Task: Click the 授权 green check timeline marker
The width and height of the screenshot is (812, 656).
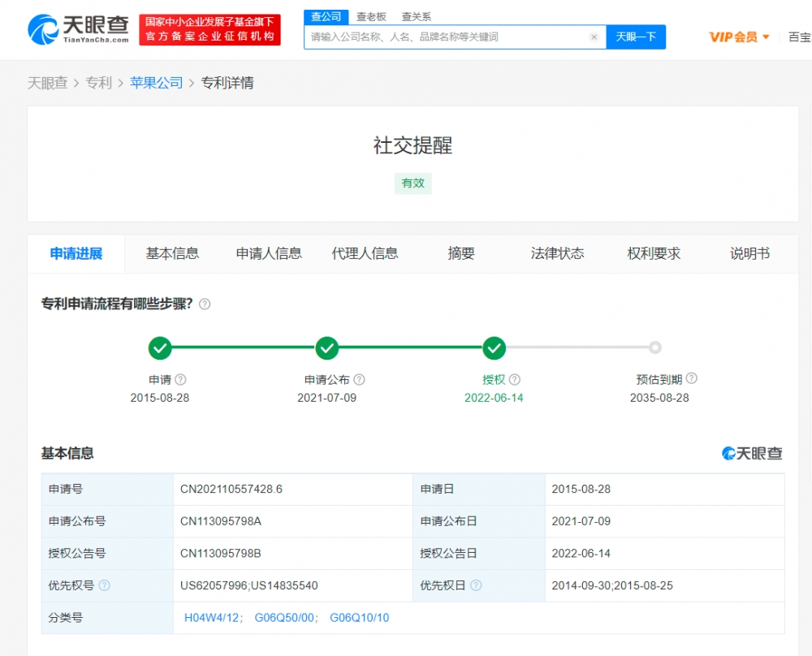Action: [494, 348]
